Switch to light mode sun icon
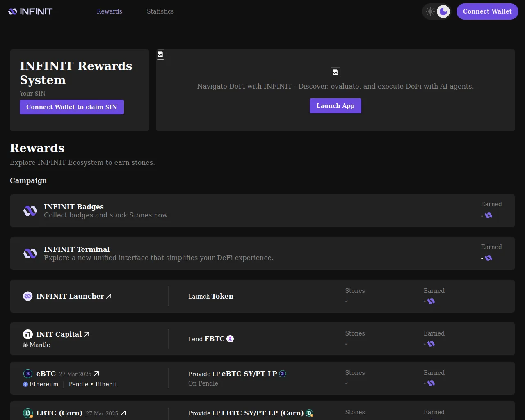525x420 pixels. click(x=430, y=11)
